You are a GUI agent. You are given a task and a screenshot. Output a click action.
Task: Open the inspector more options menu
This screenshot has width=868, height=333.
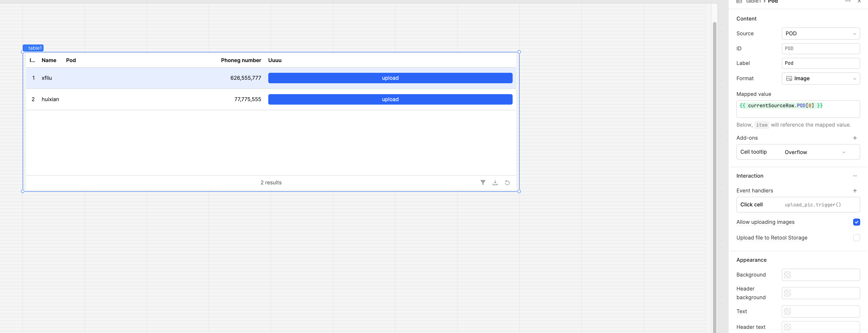848,1
